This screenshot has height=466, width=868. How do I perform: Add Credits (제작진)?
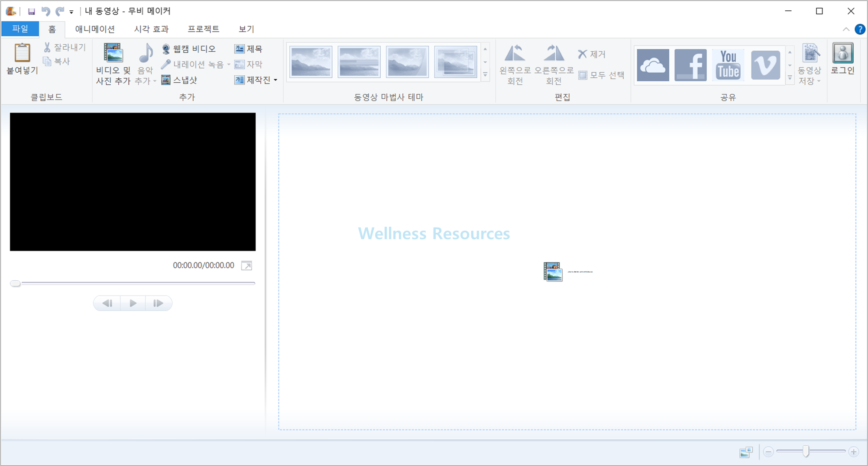click(x=253, y=80)
